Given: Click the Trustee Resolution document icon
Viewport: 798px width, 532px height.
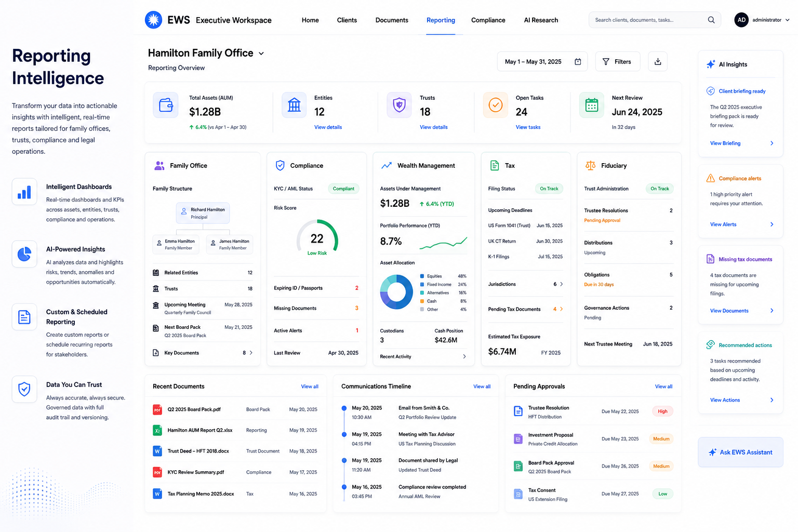Looking at the screenshot, I should 518,411.
